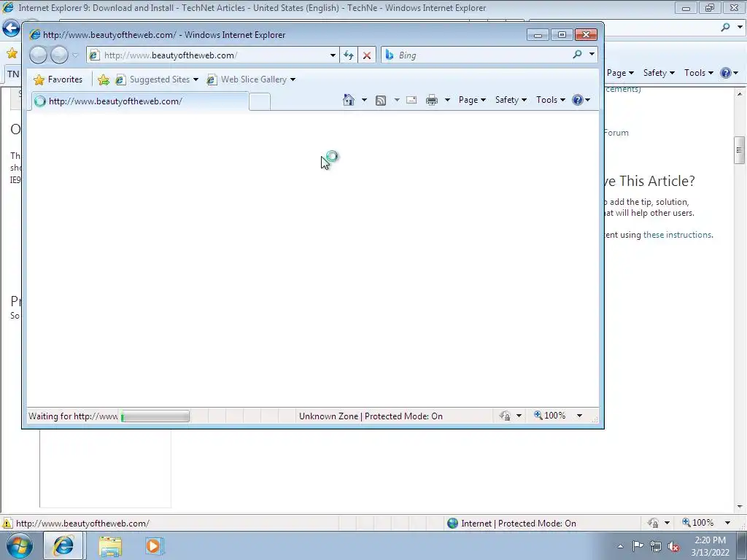Image resolution: width=747 pixels, height=560 pixels.
Task: Open the background window zoom dropdown arrow
Action: [x=727, y=523]
